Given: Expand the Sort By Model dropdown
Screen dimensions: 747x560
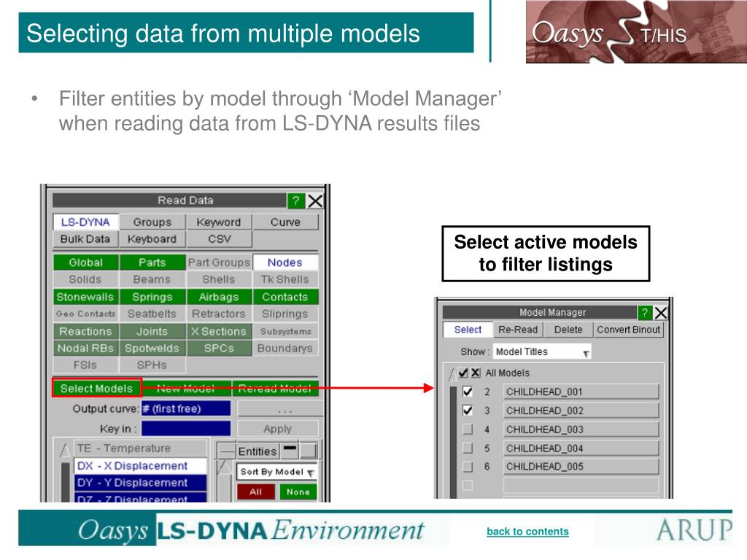Looking at the screenshot, I should click(x=276, y=472).
